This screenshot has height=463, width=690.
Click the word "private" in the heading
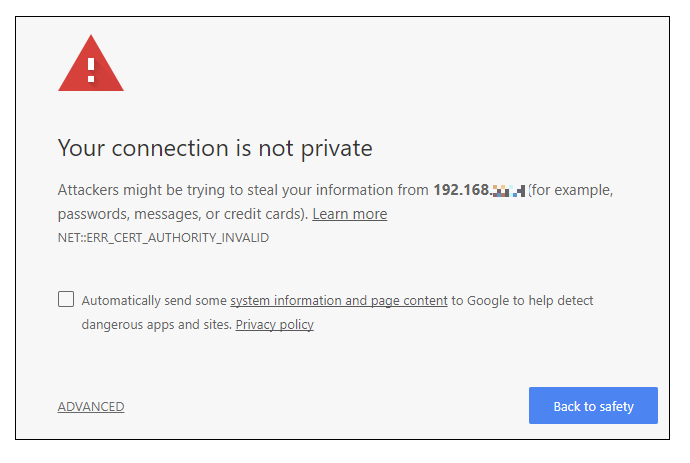[335, 149]
